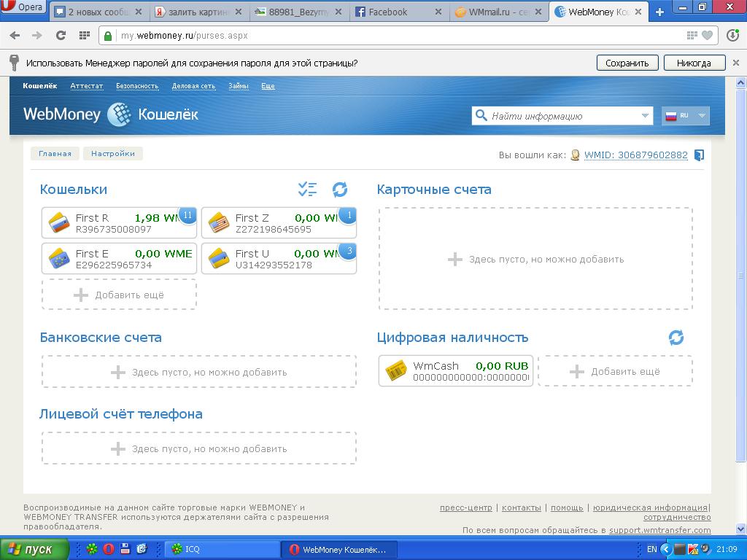This screenshot has width=747, height=560.
Task: Open the Займы menu item
Action: (x=239, y=86)
